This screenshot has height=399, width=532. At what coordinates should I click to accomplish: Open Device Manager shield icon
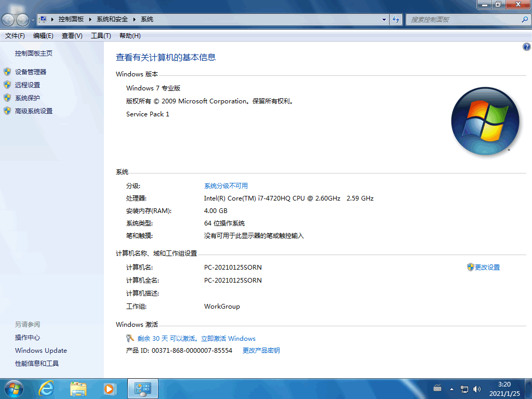point(7,72)
